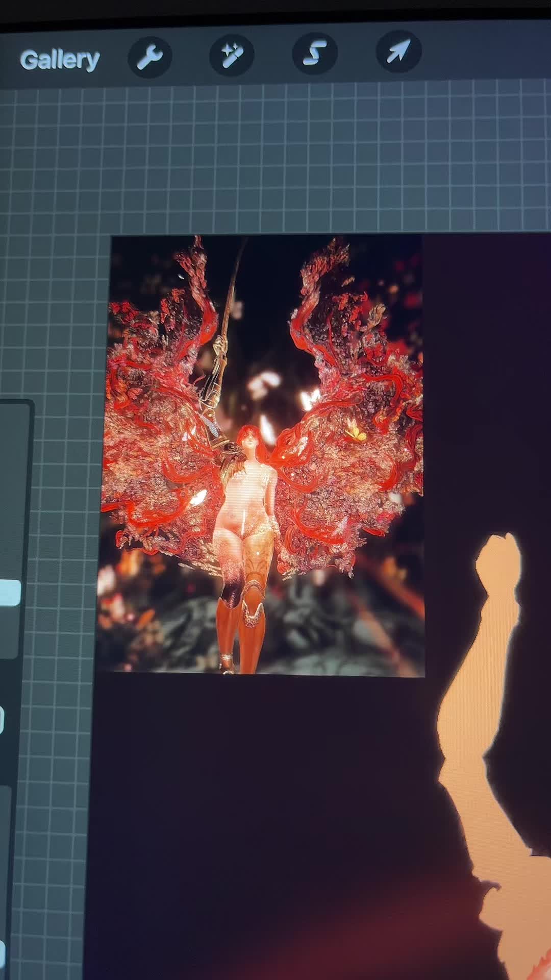Activate the Selection tool
This screenshot has height=980, width=551.
tap(314, 53)
